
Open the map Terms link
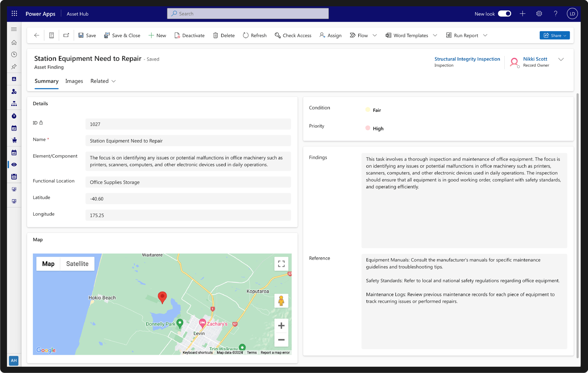click(x=252, y=353)
